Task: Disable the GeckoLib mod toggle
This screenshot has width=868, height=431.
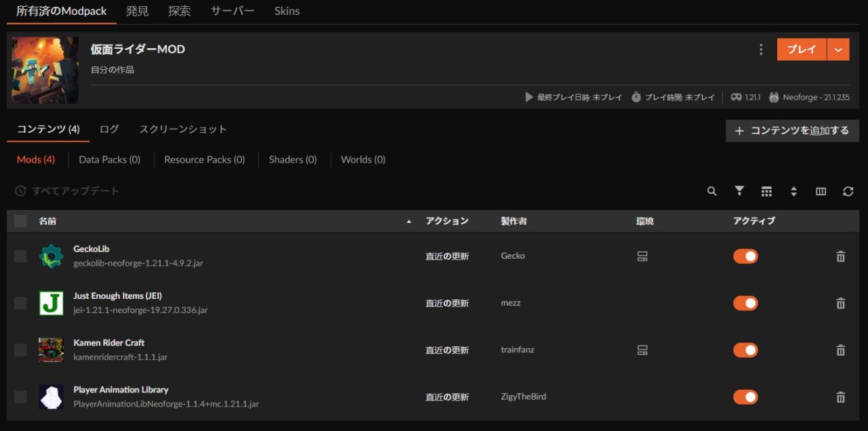Action: click(x=745, y=256)
